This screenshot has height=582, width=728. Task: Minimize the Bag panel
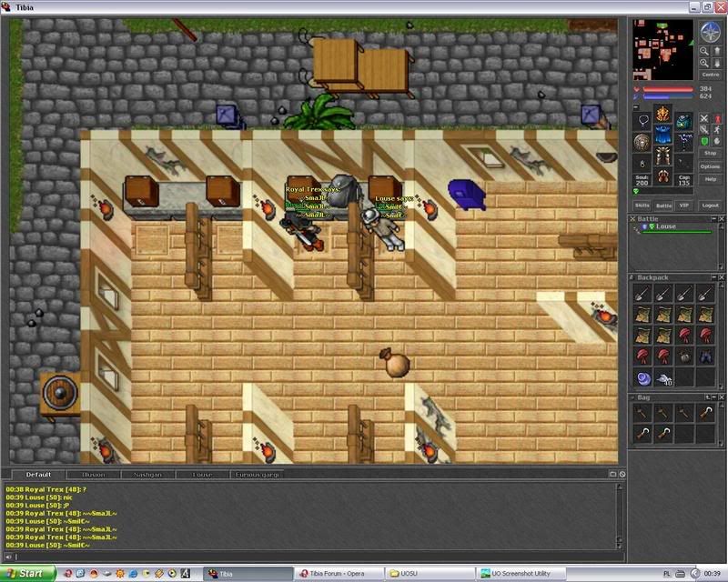pyautogui.click(x=714, y=397)
